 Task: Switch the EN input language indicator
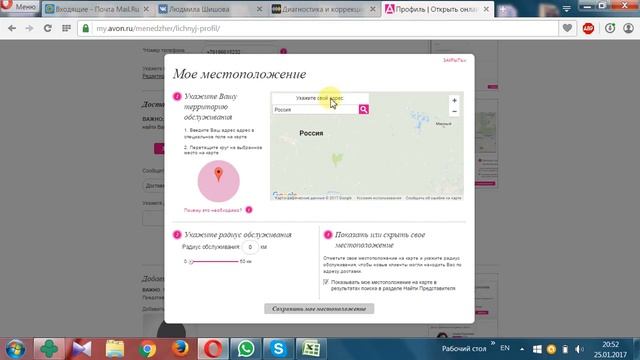[x=505, y=348]
